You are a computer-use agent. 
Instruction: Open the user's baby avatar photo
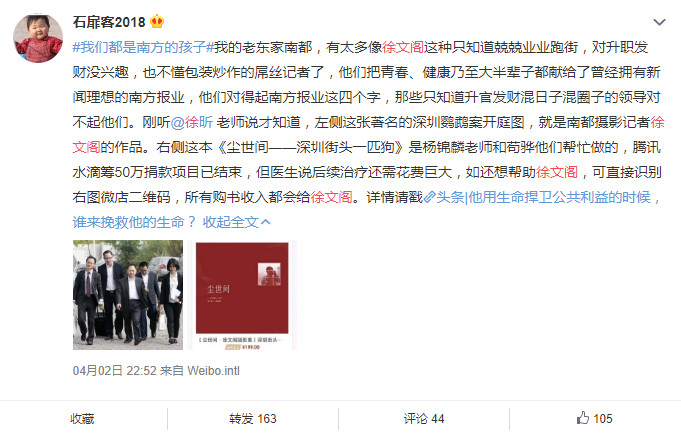[x=38, y=39]
